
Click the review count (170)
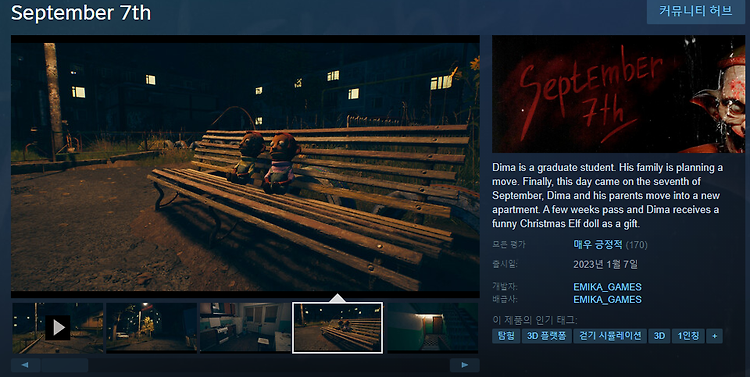[x=637, y=245]
